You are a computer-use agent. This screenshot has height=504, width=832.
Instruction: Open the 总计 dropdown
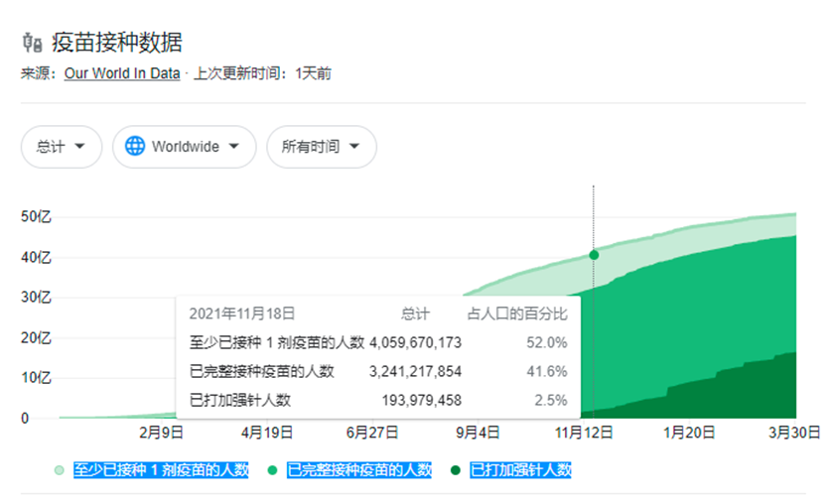click(61, 147)
